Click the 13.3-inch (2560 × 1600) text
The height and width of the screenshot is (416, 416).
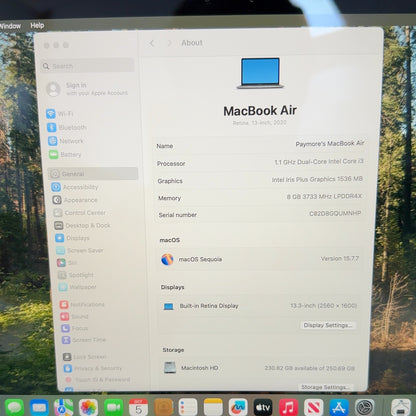[324, 305]
